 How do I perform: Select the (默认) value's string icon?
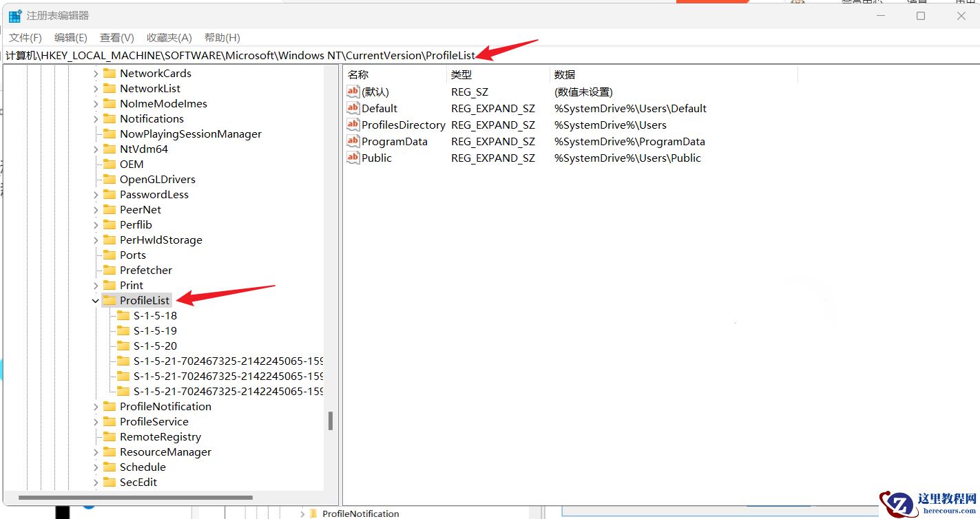point(353,92)
